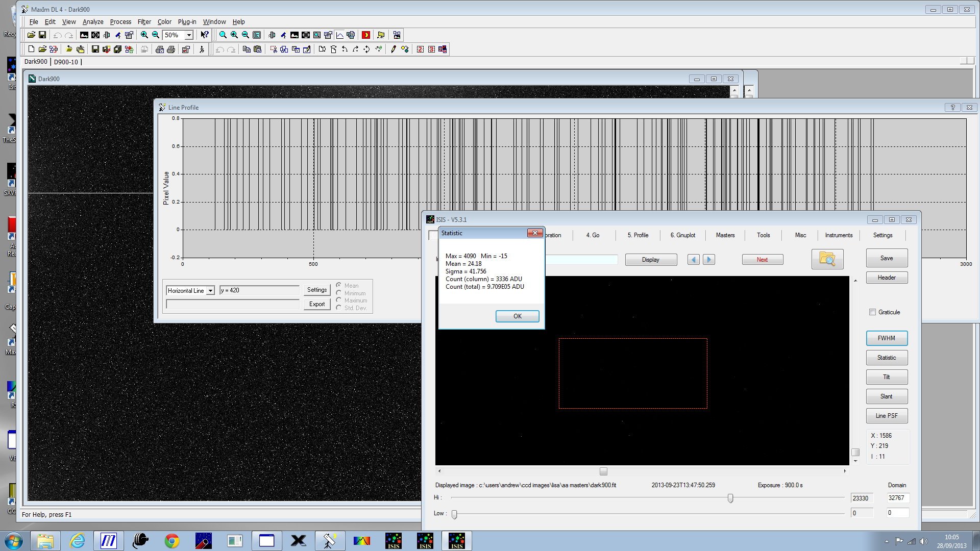Click OK in the Statistic dialog
980x551 pixels.
[517, 316]
